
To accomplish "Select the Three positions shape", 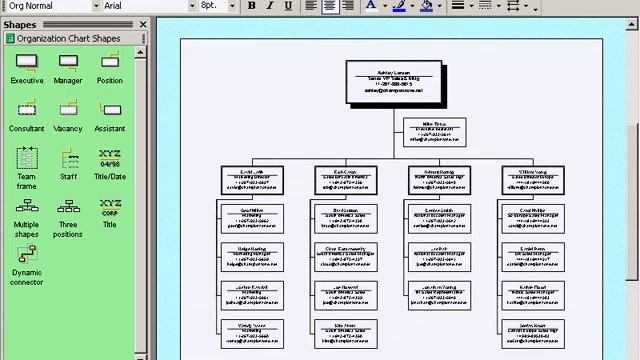I will coord(68,218).
